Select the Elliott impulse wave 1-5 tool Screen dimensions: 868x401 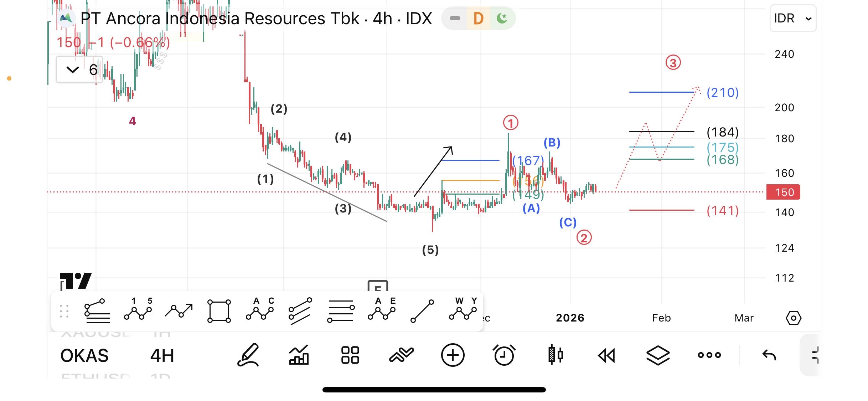138,311
